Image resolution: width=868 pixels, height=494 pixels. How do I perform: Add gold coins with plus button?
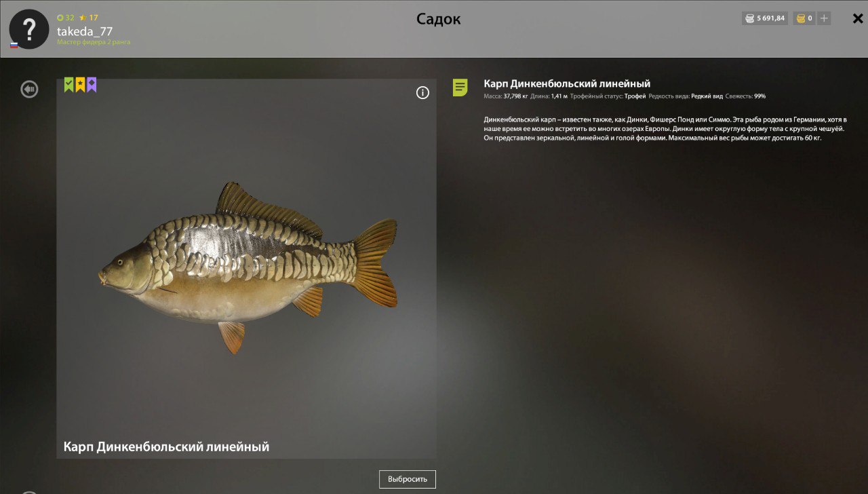tap(824, 18)
